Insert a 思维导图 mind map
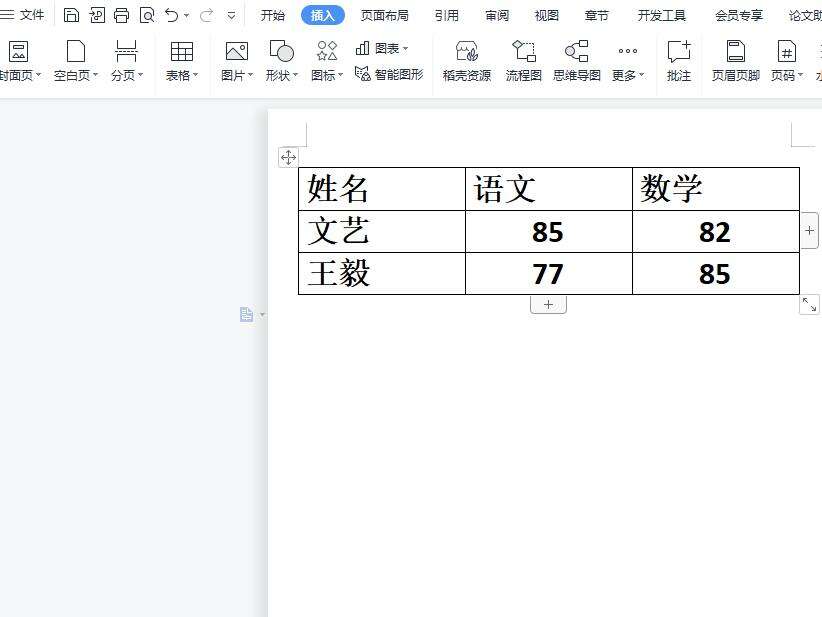The image size is (822, 617). pyautogui.click(x=577, y=61)
